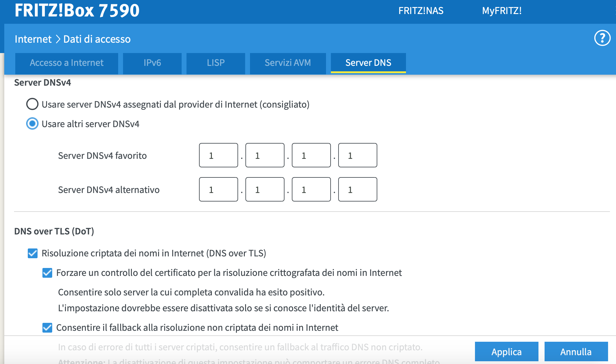Open the IPv6 tab
The height and width of the screenshot is (364, 616).
pos(152,63)
